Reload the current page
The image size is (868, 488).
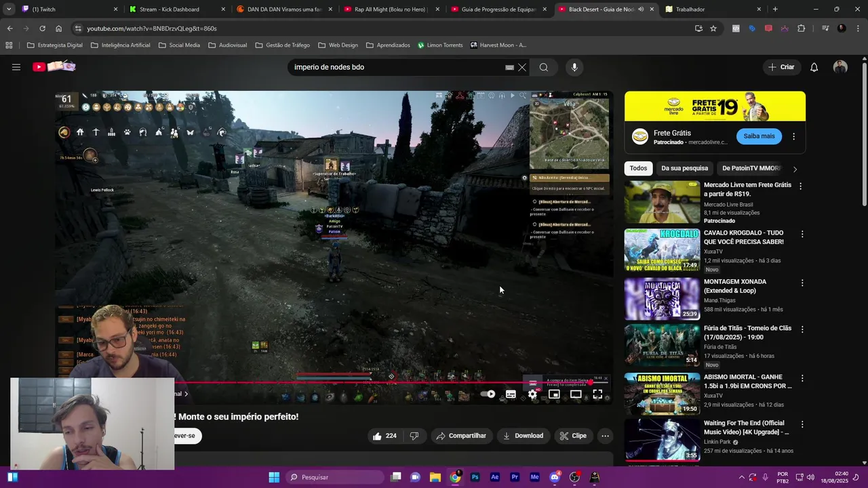pos(42,28)
